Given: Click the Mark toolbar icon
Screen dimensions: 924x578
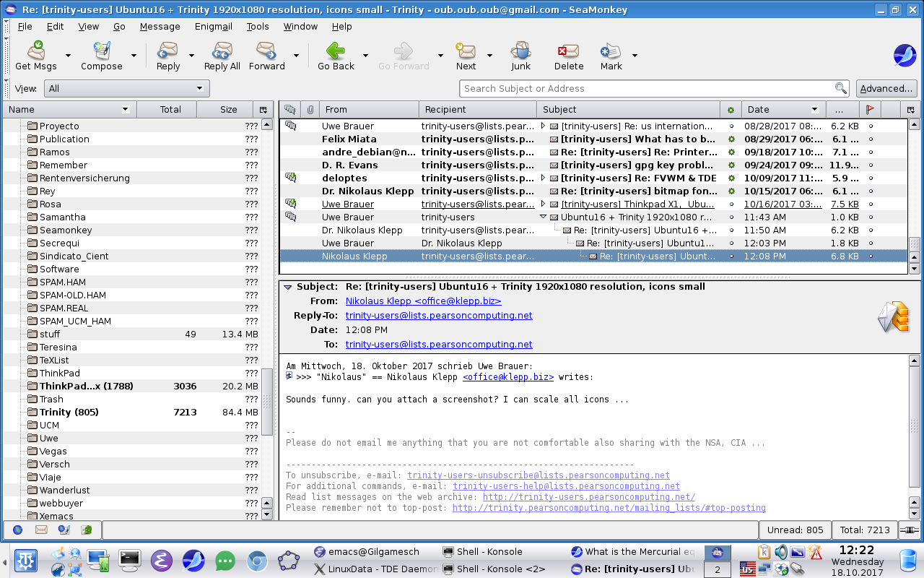Looking at the screenshot, I should click(x=611, y=51).
